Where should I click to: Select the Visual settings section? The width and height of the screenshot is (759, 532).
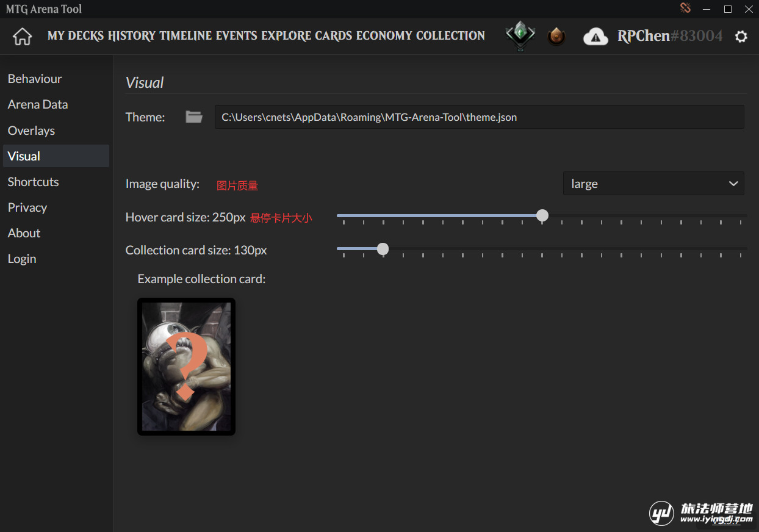(56, 156)
